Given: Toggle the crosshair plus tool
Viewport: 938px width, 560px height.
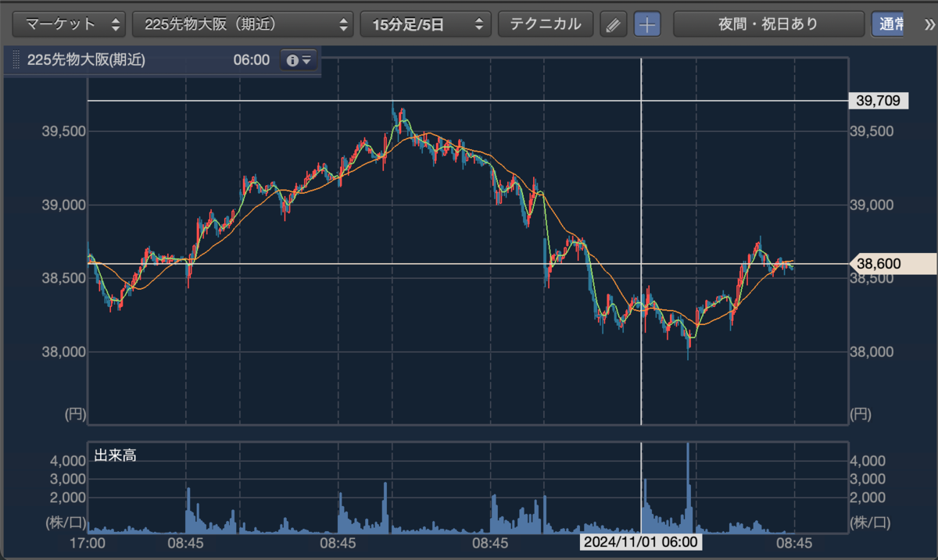Looking at the screenshot, I should (x=646, y=24).
